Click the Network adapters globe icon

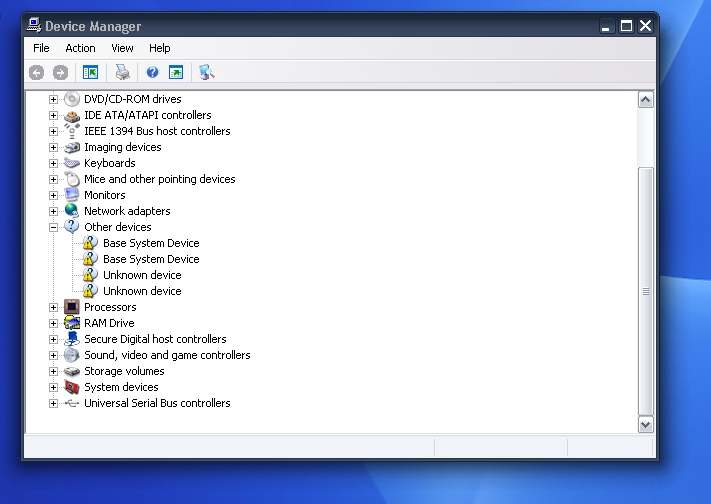coord(72,211)
